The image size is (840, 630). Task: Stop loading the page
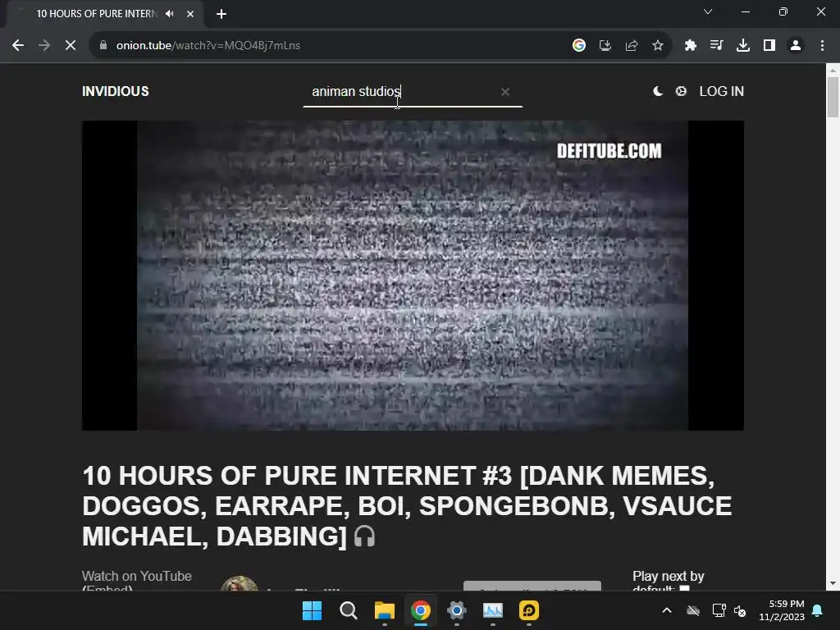(x=71, y=46)
